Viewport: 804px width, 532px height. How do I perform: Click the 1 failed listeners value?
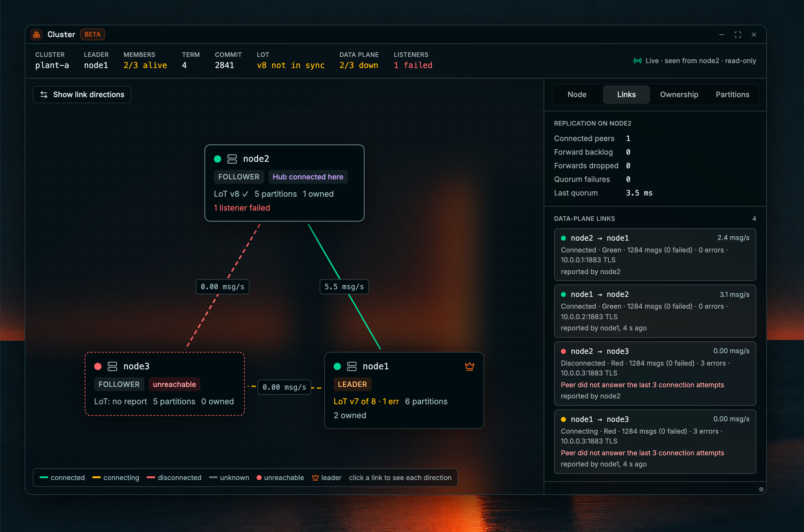[413, 65]
